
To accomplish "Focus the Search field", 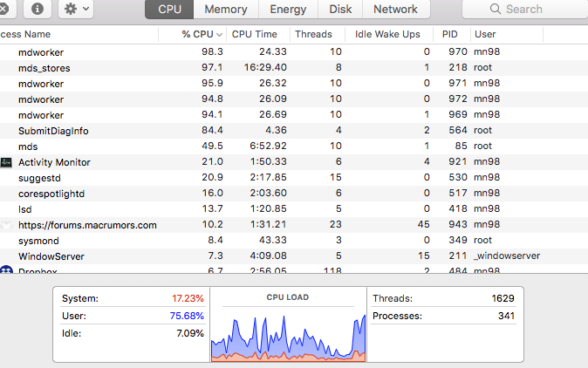I will coord(525,9).
